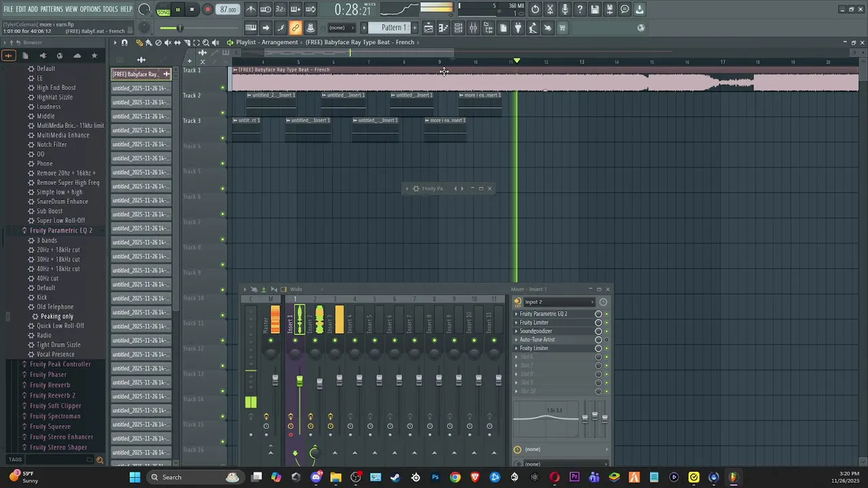The width and height of the screenshot is (868, 488).
Task: Open the File menu
Action: (9, 9)
